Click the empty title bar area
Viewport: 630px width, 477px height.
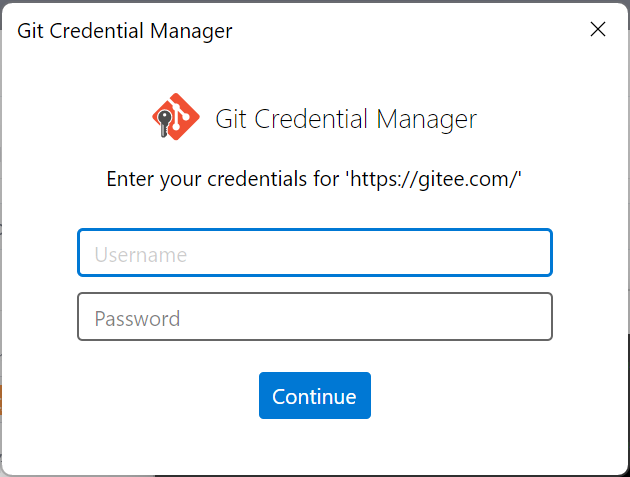click(400, 30)
